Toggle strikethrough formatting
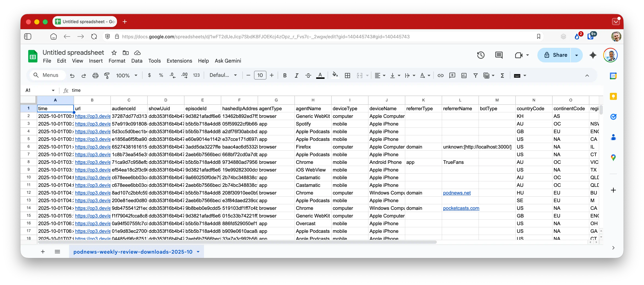Image resolution: width=644 pixels, height=285 pixels. [x=308, y=75]
